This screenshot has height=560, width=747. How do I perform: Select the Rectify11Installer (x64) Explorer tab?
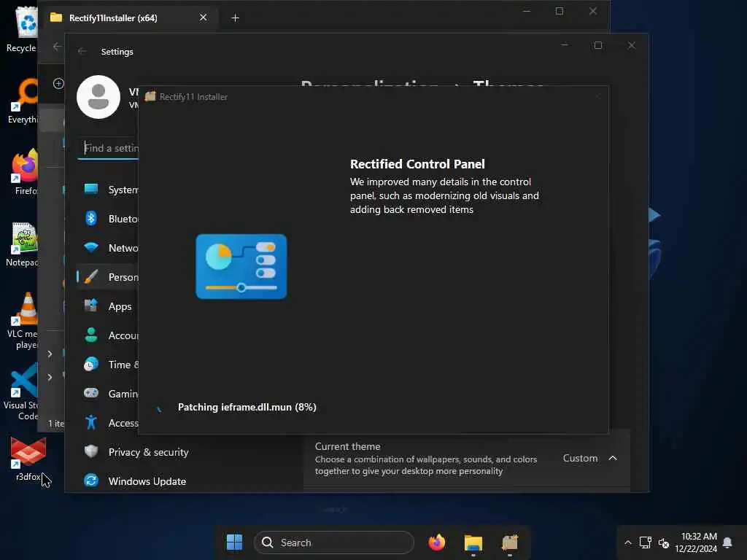click(x=113, y=18)
